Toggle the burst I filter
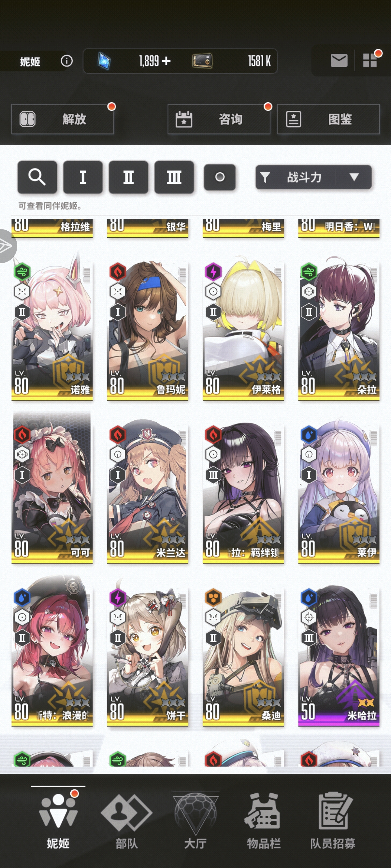 click(x=83, y=177)
